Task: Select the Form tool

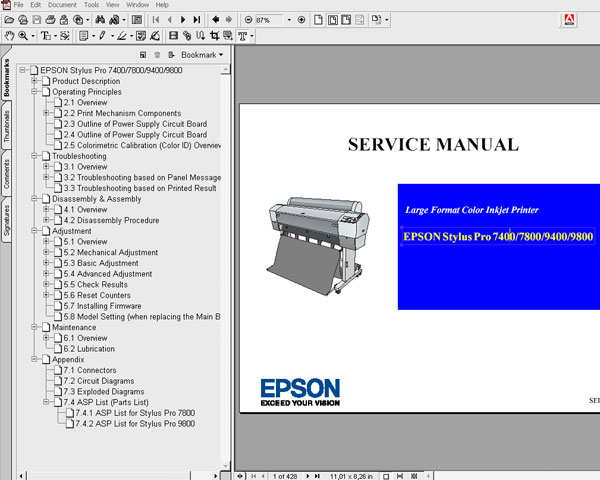Action: coord(228,36)
